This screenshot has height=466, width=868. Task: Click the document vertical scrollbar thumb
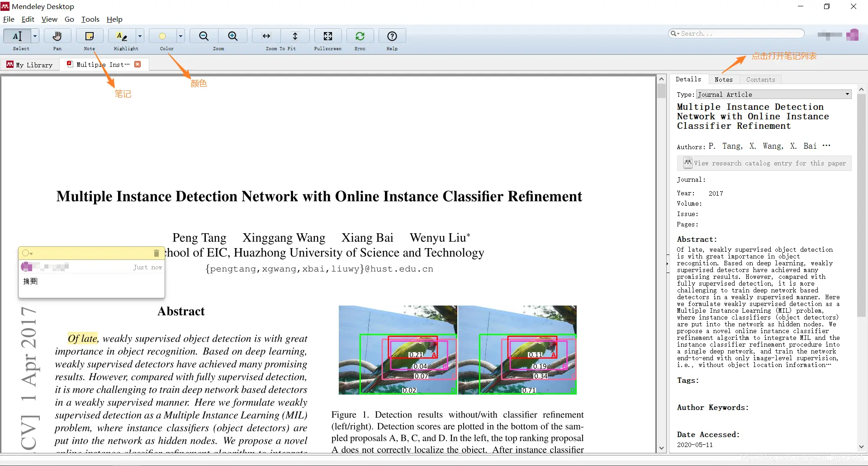661,90
